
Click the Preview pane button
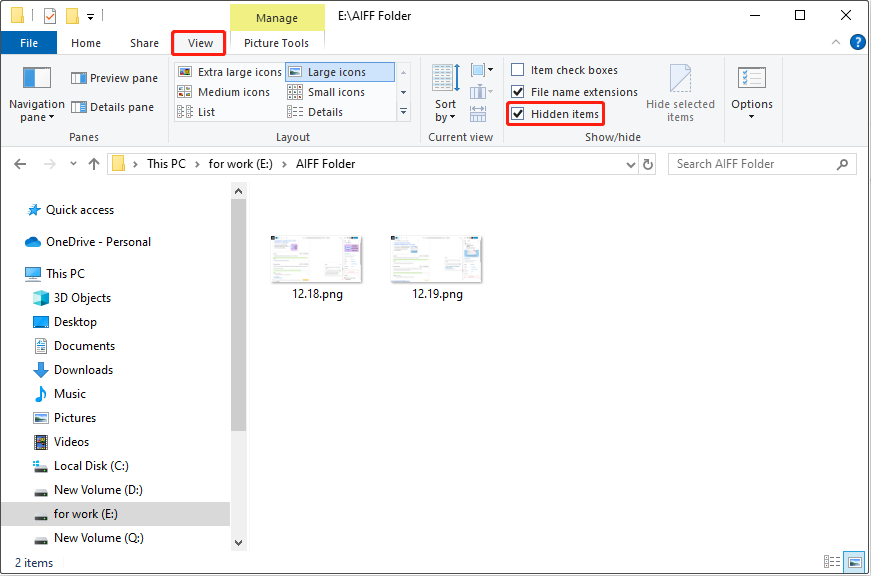(113, 77)
